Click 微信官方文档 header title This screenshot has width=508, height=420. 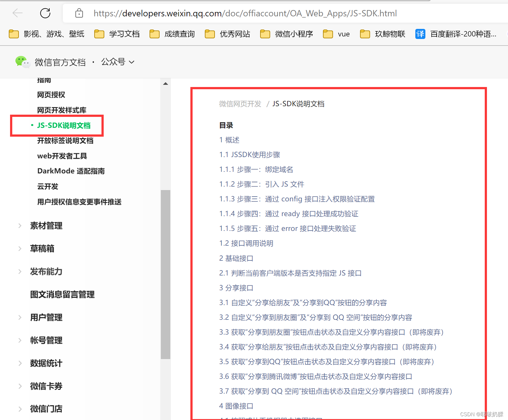pyautogui.click(x=60, y=62)
